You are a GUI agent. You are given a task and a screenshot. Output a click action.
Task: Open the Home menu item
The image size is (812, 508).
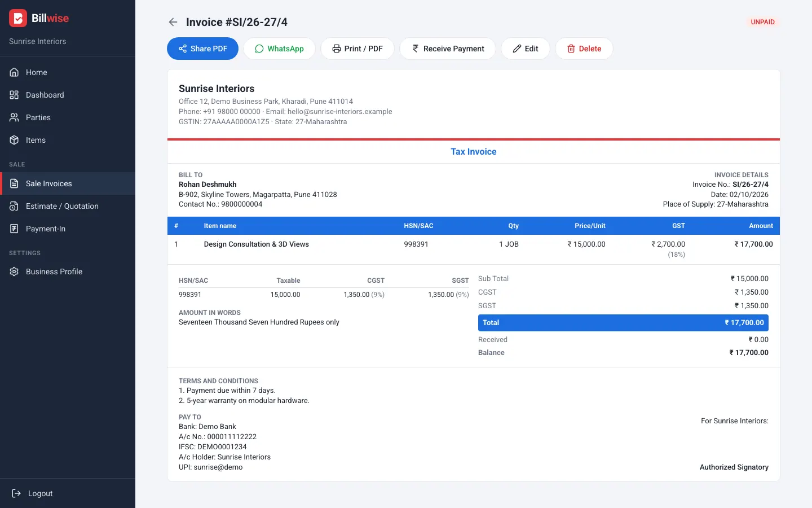[68, 72]
